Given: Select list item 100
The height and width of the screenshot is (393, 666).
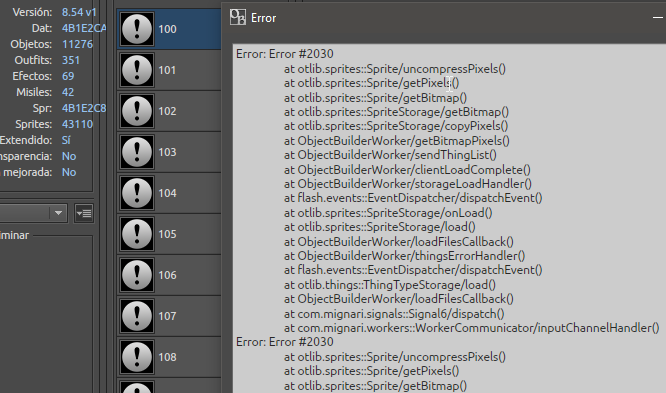Looking at the screenshot, I should point(169,29).
